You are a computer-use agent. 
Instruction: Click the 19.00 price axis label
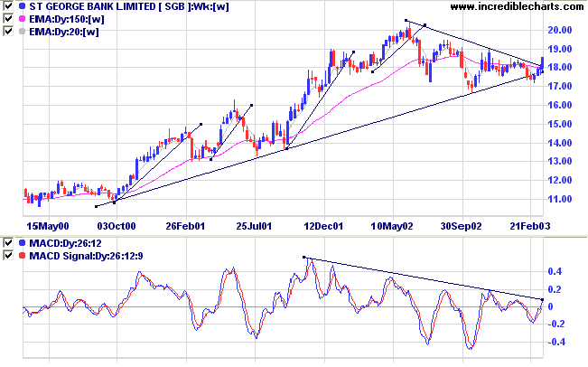click(x=560, y=49)
